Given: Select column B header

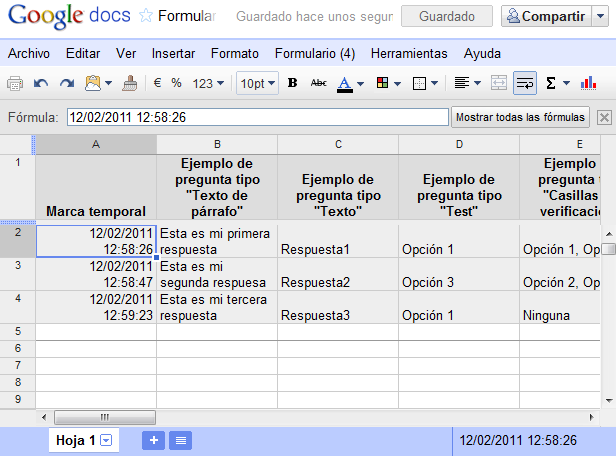Looking at the screenshot, I should pos(217,144).
